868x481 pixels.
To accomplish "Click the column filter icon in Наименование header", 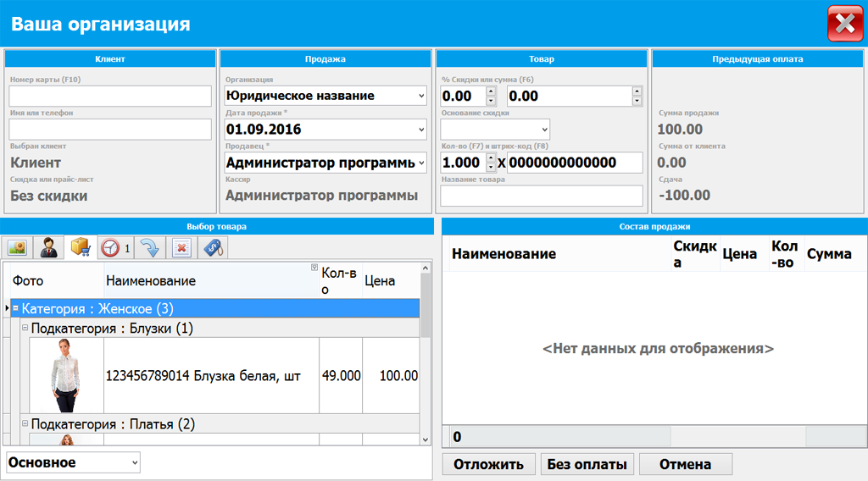I will pos(314,268).
